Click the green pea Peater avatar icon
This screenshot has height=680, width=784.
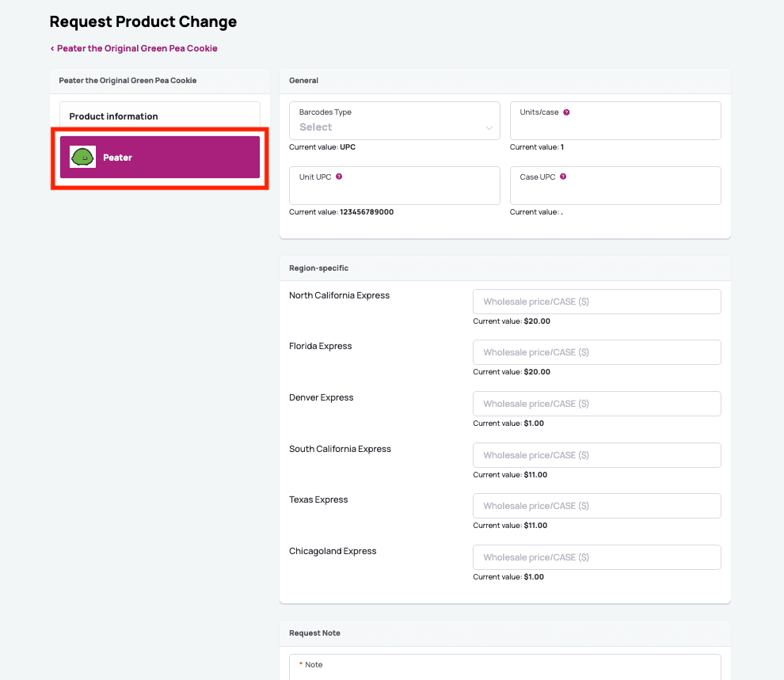click(82, 157)
